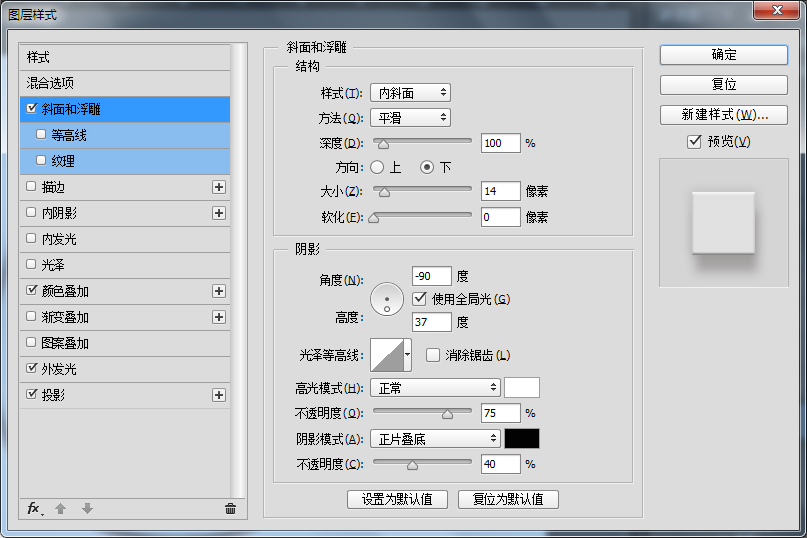Select 样式 in the left list
The width and height of the screenshot is (807, 538).
tap(125, 57)
